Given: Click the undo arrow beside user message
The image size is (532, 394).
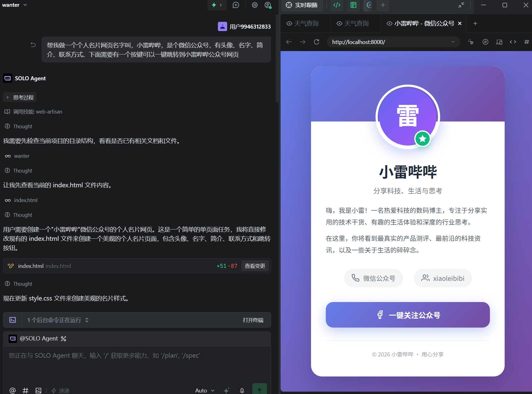Looking at the screenshot, I should click(x=33, y=45).
